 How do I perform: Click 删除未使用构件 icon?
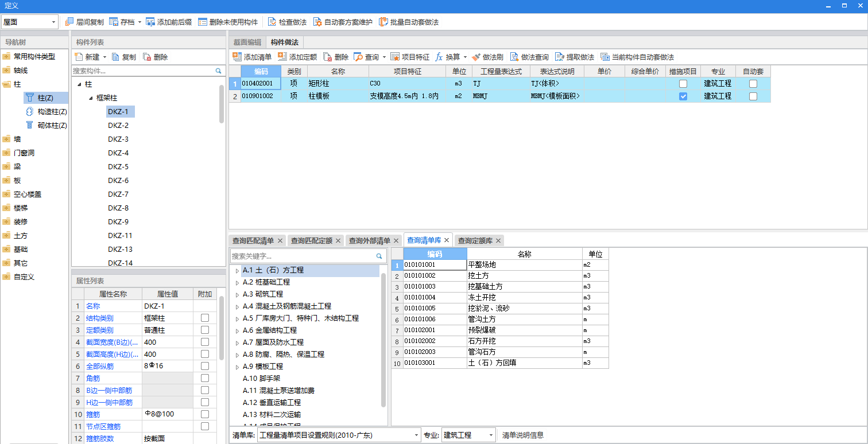203,22
